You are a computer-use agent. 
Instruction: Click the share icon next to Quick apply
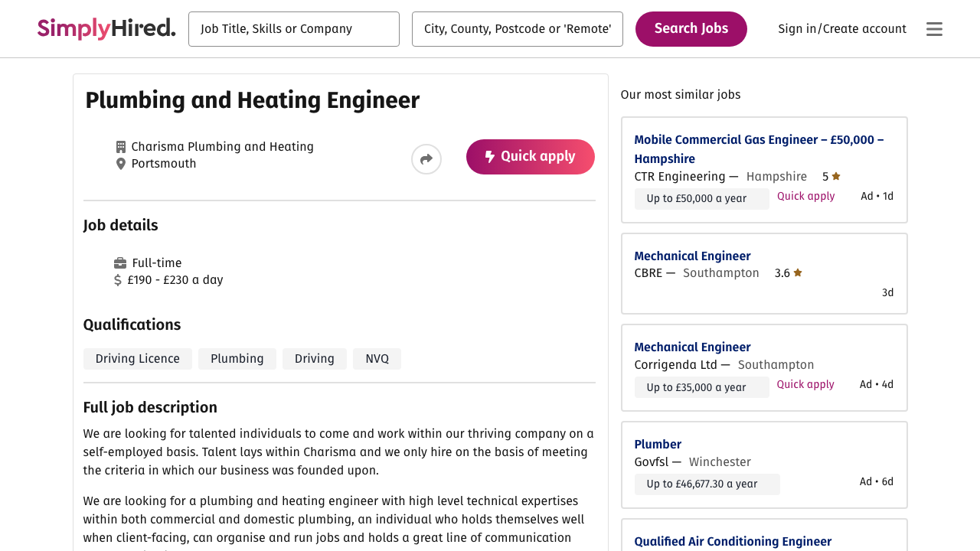[426, 159]
